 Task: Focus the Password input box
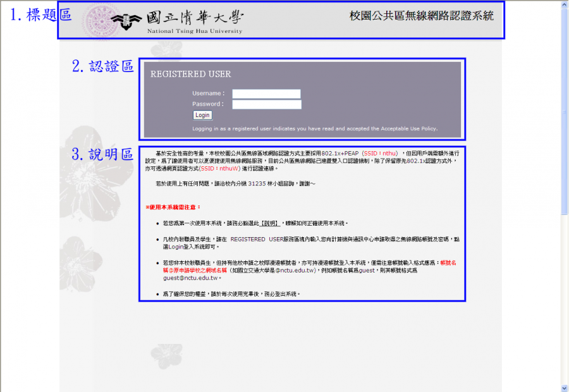266,104
